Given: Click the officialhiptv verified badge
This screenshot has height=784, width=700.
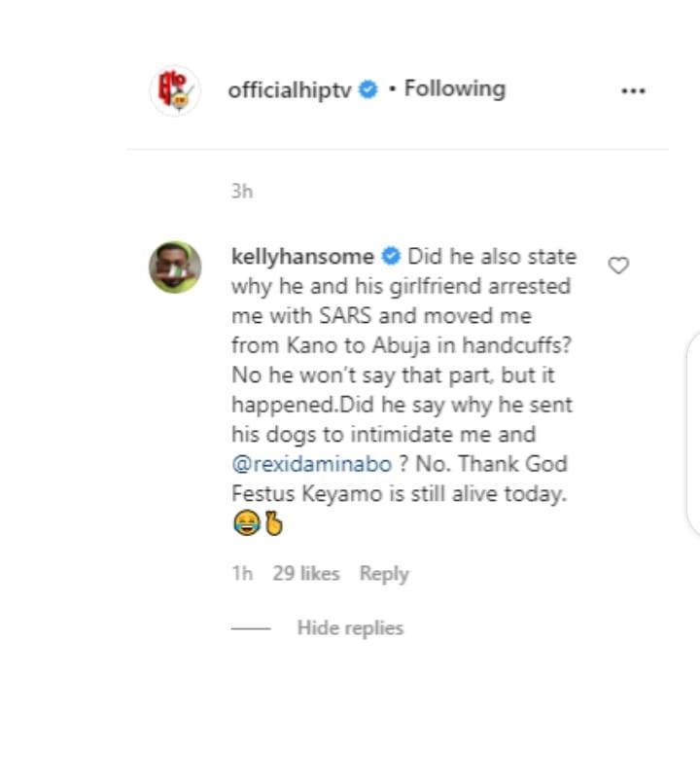Looking at the screenshot, I should click(369, 90).
